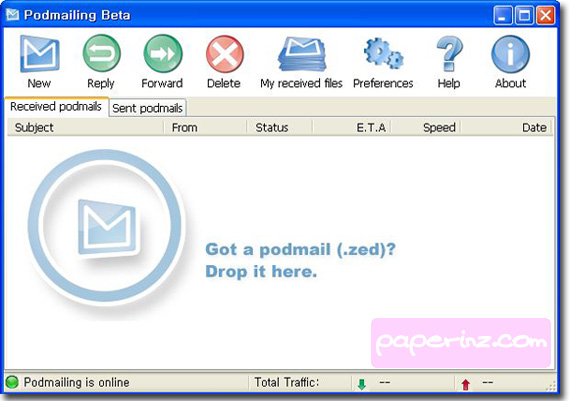Sort by From column header
This screenshot has height=401, width=570.
pyautogui.click(x=205, y=128)
